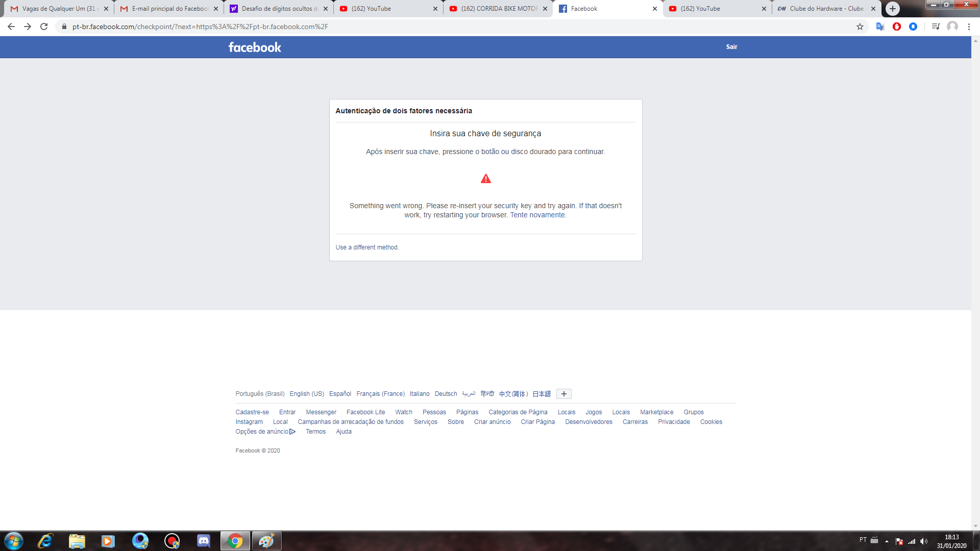980x551 pixels.
Task: Open the Desenvolvedores footer link
Action: (589, 422)
